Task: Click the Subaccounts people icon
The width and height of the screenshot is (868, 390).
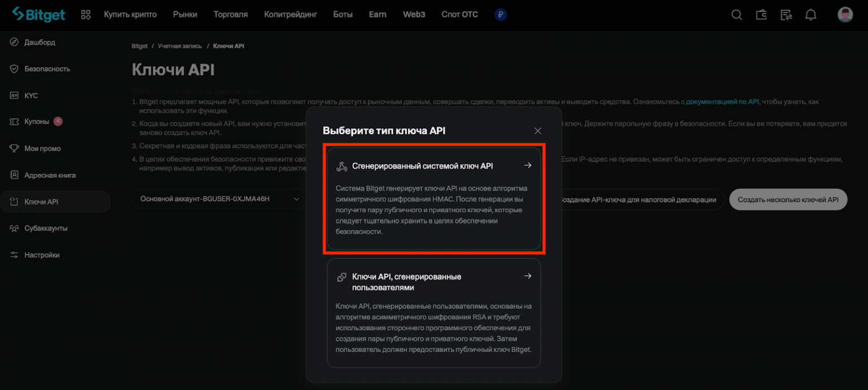Action: coord(14,228)
